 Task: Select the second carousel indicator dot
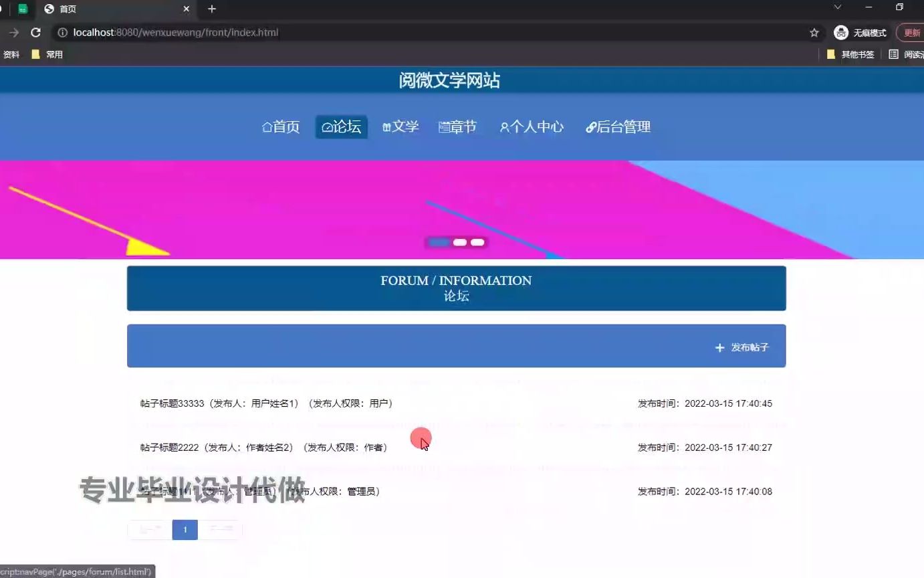(x=460, y=242)
